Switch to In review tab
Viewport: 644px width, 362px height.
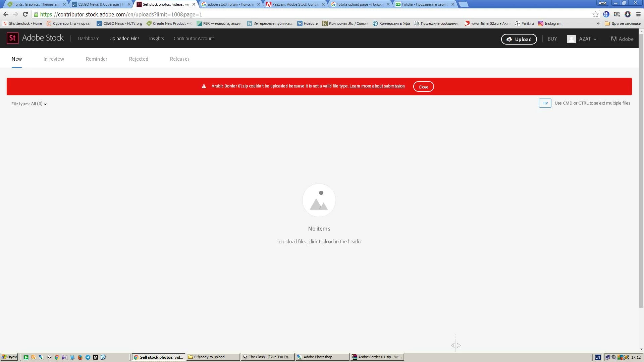click(x=54, y=59)
